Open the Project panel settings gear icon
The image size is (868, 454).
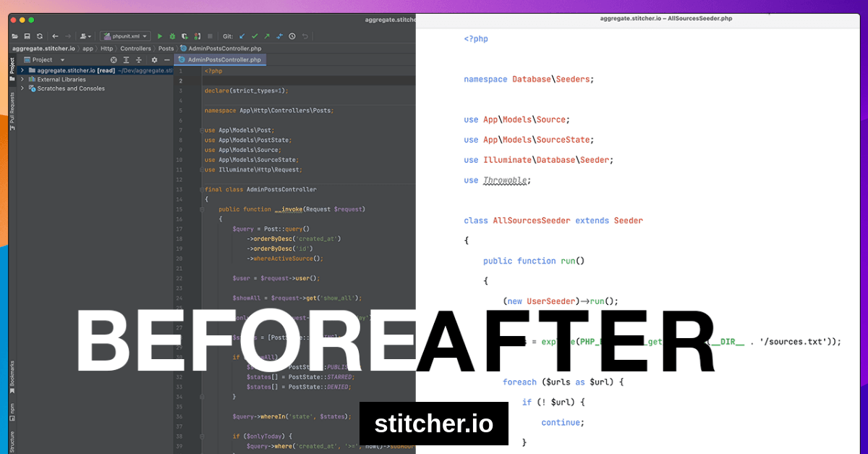pyautogui.click(x=153, y=60)
